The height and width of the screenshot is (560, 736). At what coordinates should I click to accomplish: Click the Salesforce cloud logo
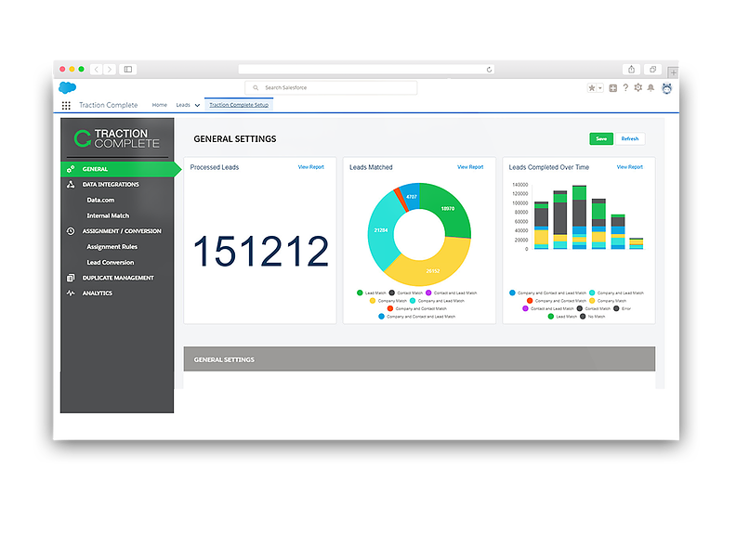(x=68, y=87)
